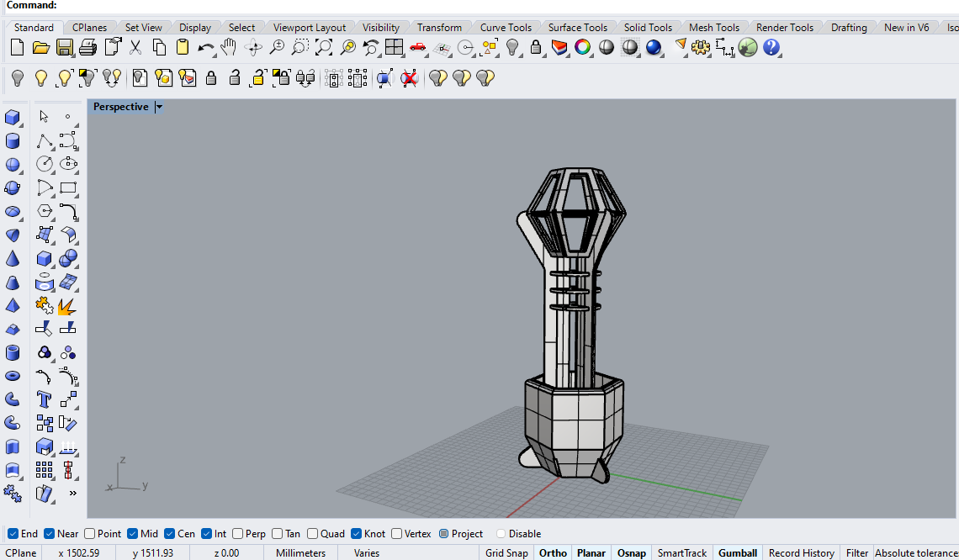
Task: Toggle SmartTrack in the status bar
Action: click(x=682, y=552)
